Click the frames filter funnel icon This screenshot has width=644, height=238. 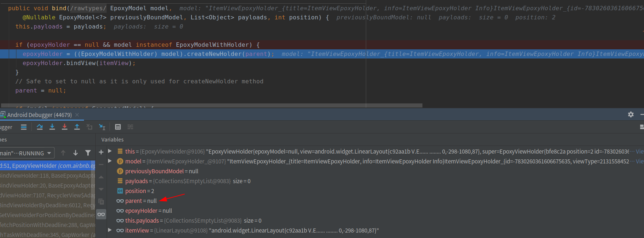click(x=88, y=153)
